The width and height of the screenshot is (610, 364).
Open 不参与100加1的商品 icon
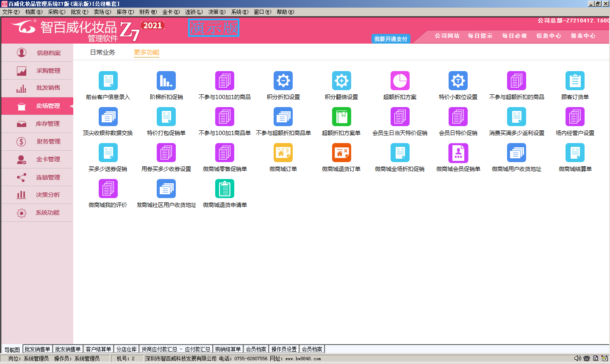225,81
